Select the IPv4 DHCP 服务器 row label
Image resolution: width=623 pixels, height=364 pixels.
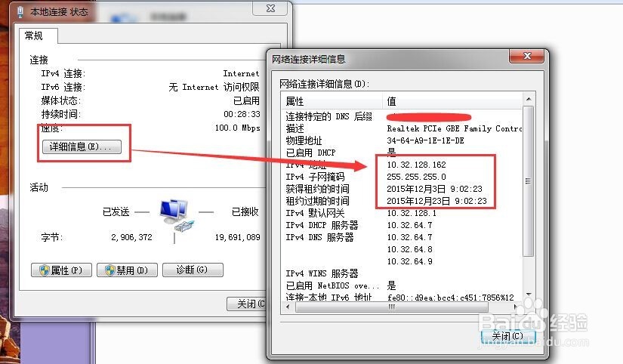pyautogui.click(x=322, y=225)
